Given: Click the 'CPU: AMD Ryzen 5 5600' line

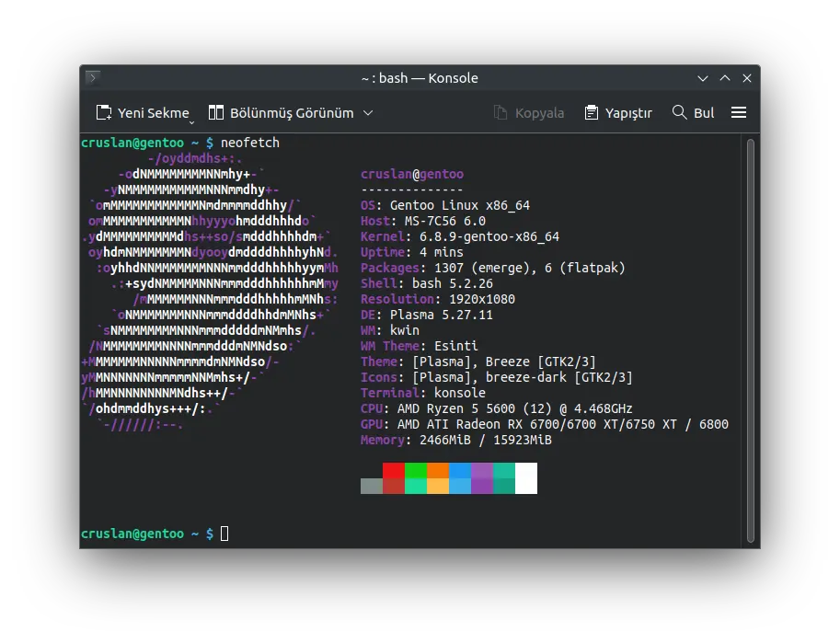Looking at the screenshot, I should [497, 408].
